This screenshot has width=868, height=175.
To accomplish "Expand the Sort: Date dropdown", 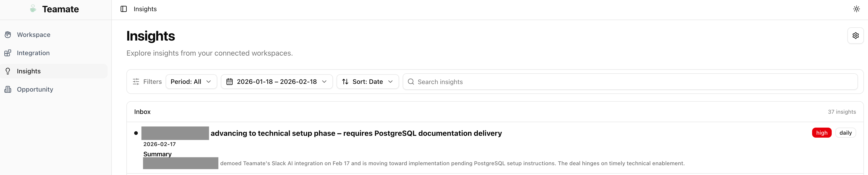I will pos(368,82).
